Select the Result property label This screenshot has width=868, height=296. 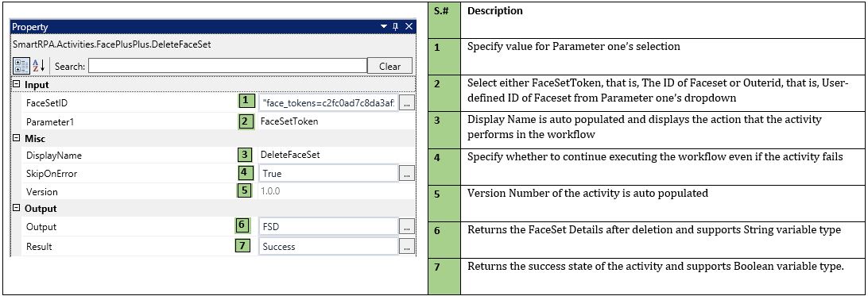pos(39,246)
